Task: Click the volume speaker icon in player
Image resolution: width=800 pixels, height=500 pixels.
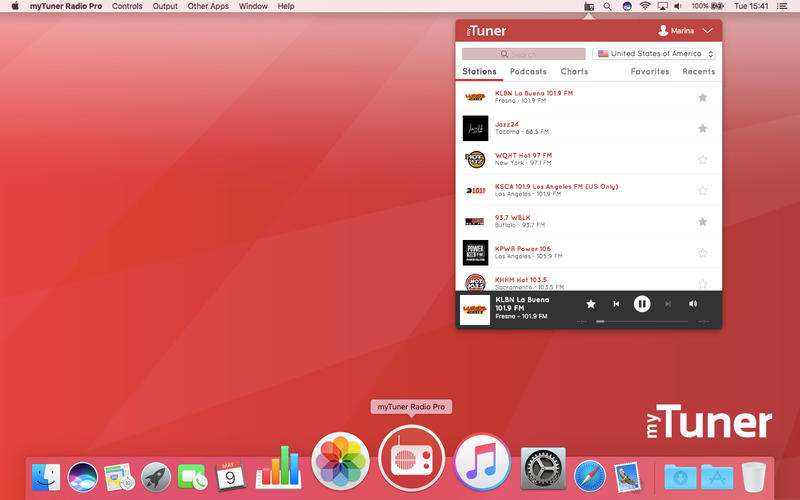Action: coord(693,304)
